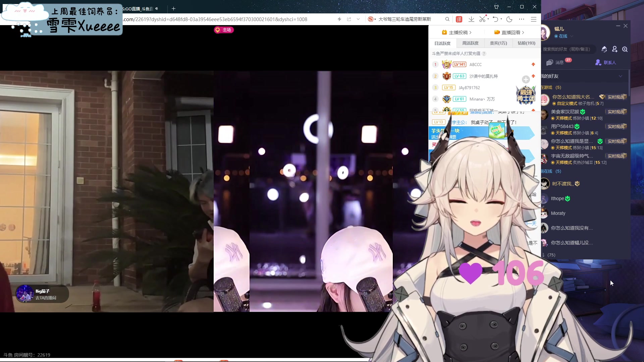Select ranked user 沙漠中的莫扎特
This screenshot has width=644, height=362.
coord(483,76)
